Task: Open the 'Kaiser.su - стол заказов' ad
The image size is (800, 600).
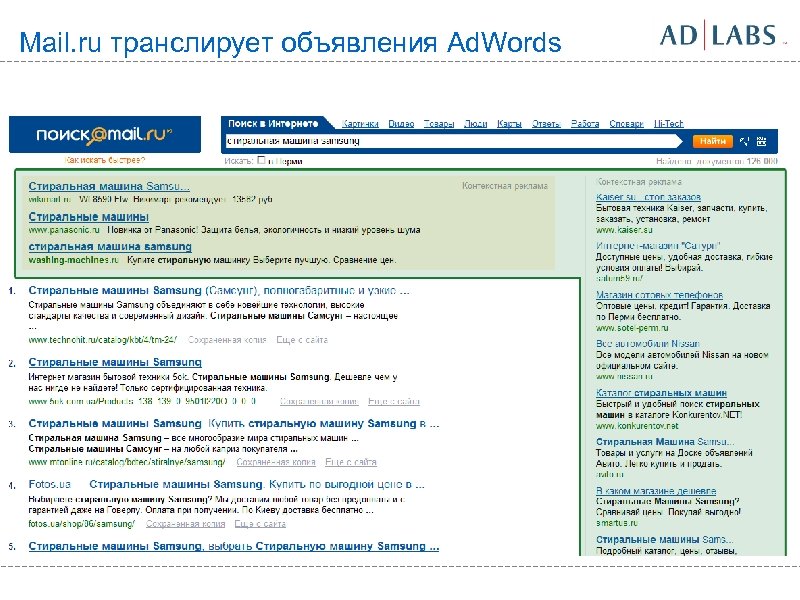Action: coord(648,197)
